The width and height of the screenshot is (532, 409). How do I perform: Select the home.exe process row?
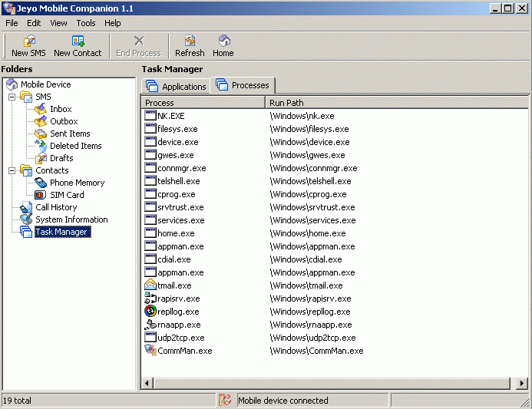pos(334,233)
